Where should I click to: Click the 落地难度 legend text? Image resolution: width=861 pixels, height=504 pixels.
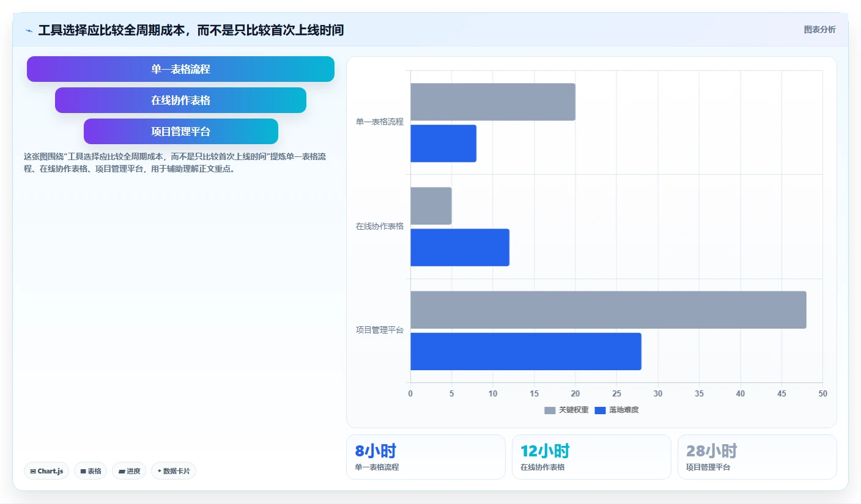(624, 410)
